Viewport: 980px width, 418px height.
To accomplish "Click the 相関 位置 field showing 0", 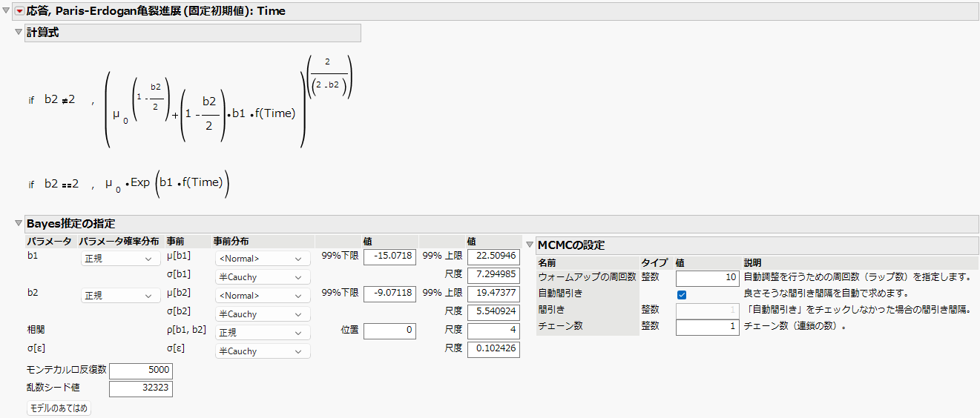I will coord(389,331).
